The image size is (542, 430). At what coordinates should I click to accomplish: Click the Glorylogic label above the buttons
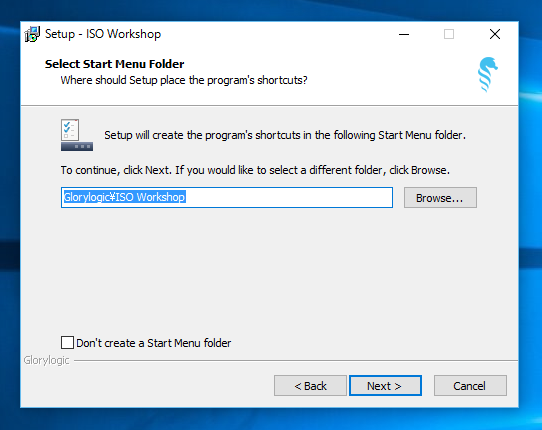coord(46,361)
